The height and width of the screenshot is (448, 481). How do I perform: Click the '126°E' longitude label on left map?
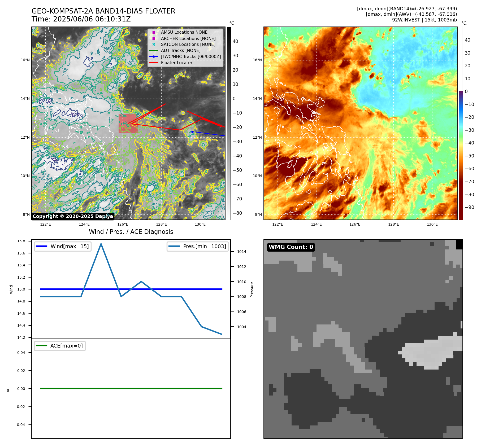coord(123,225)
